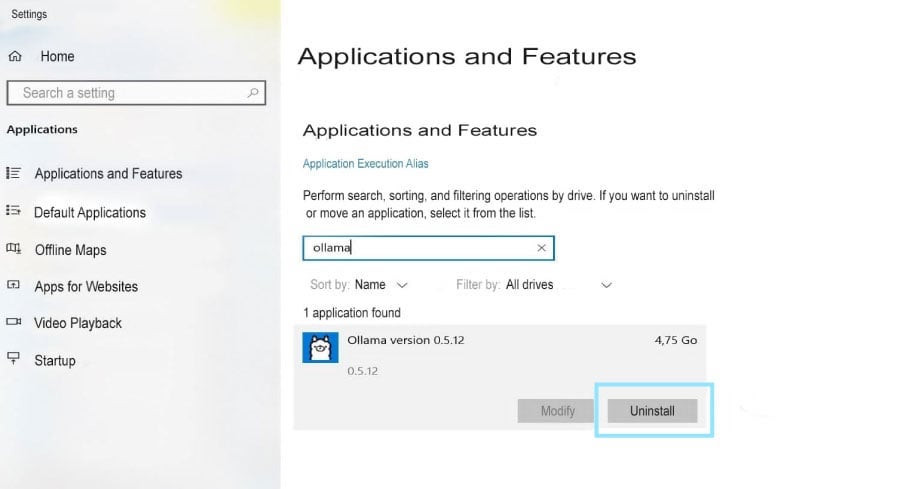Click the Startup icon in sidebar
Viewport: 900px width, 489px height.
click(13, 359)
